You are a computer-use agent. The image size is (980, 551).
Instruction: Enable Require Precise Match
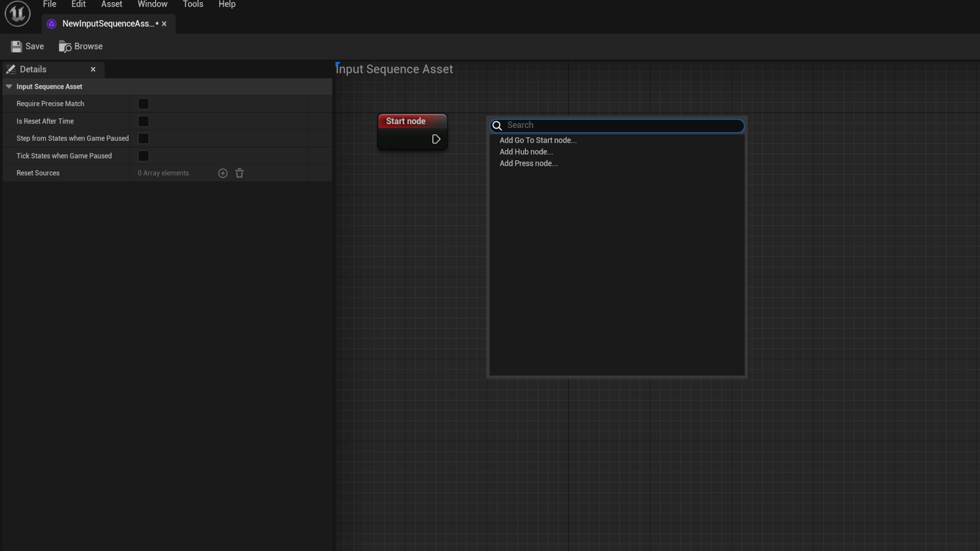[143, 104]
